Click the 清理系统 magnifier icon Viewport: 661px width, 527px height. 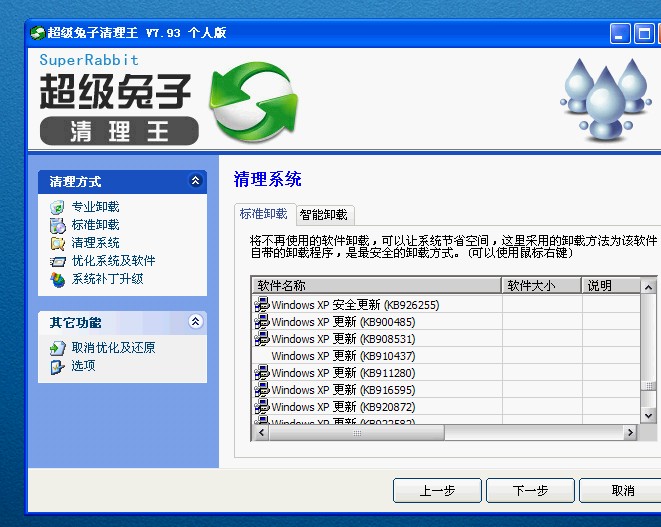coord(57,243)
